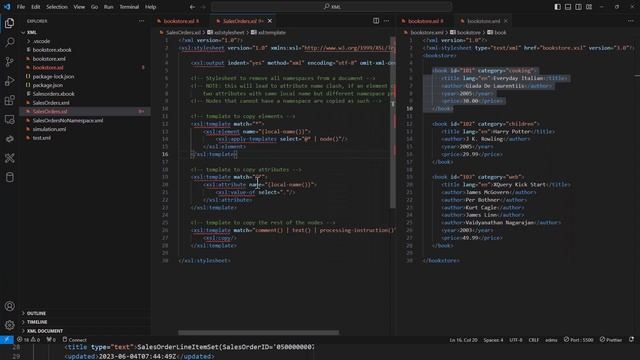This screenshot has width=640, height=360.
Task: Toggle primary side bar visibility
Action: (x=558, y=7)
